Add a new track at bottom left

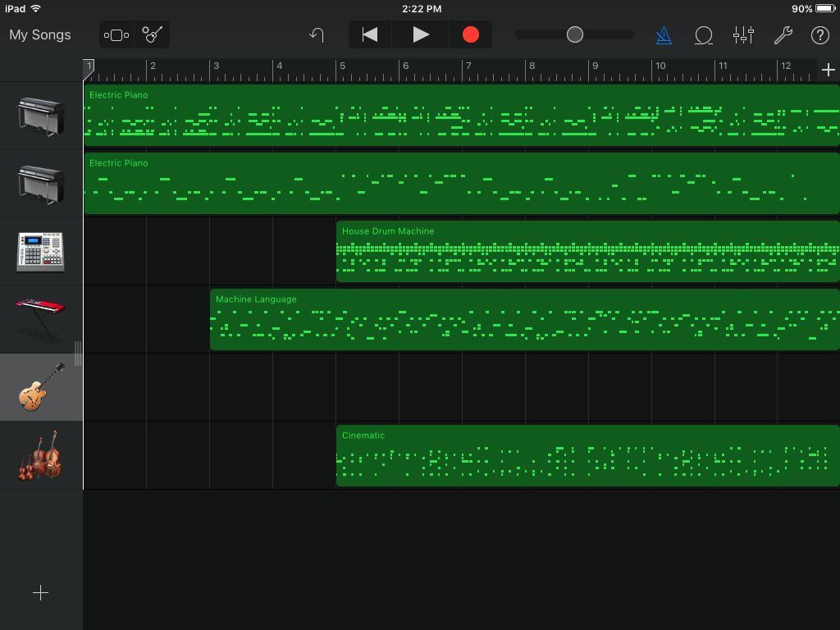point(40,592)
